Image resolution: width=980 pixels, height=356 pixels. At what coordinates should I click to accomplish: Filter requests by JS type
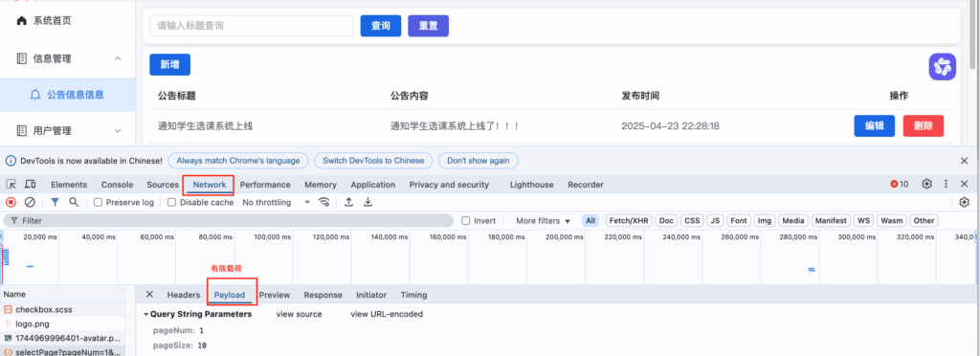coord(716,220)
